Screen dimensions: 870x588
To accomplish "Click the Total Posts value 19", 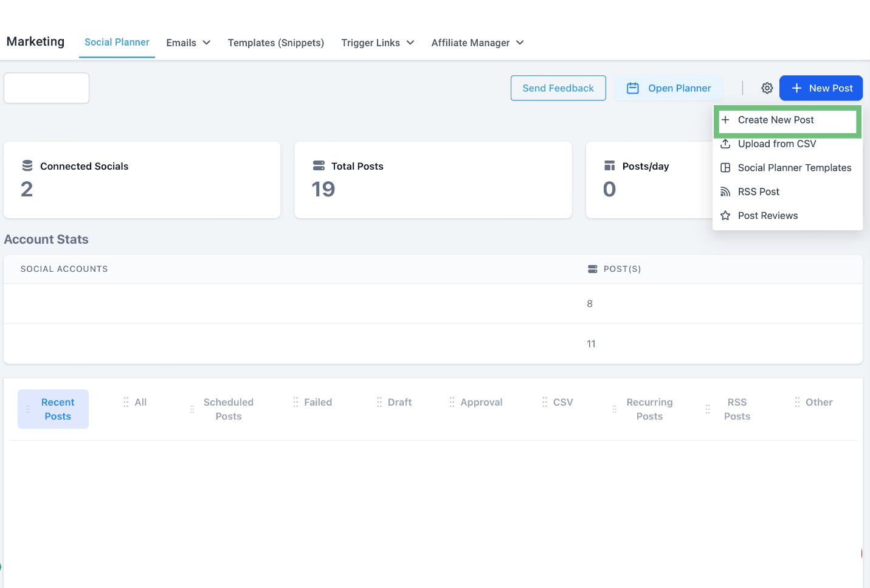I will click(323, 189).
